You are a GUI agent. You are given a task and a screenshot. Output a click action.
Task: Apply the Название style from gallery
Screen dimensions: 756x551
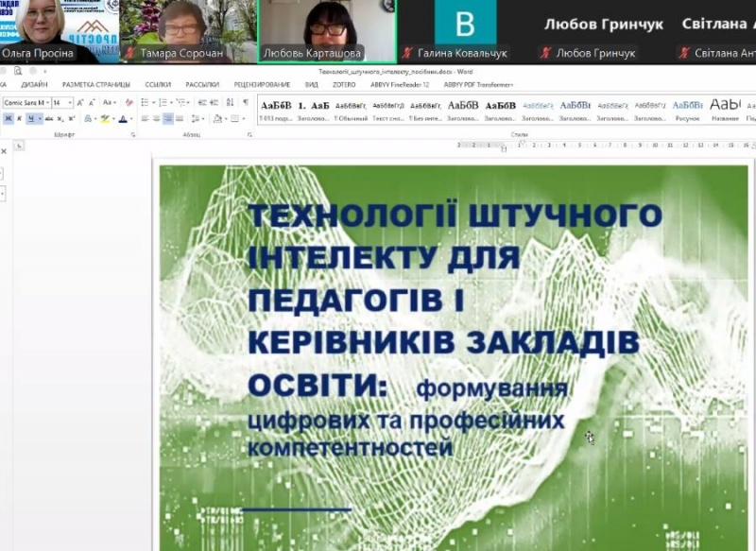[x=725, y=108]
